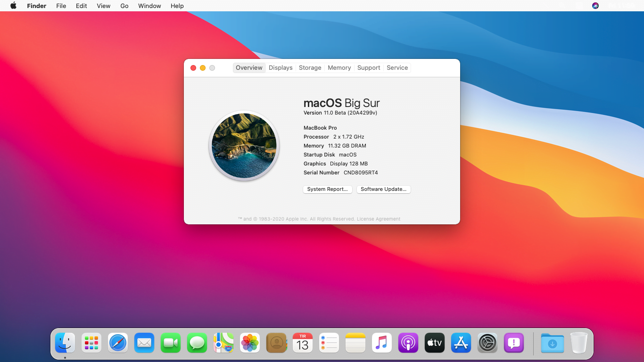Open Launchpad in the Dock
The image size is (644, 362).
tap(91, 343)
